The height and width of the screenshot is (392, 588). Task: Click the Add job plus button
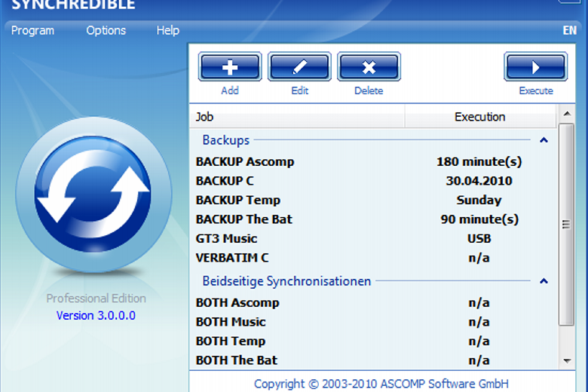click(230, 67)
